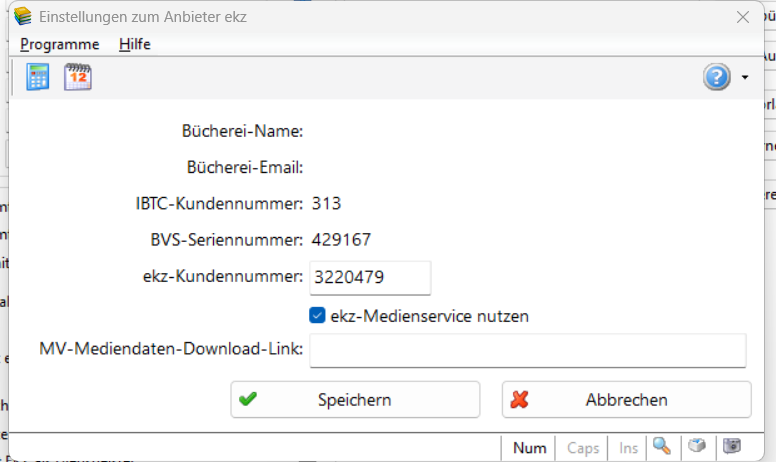The height and width of the screenshot is (462, 776).
Task: Open the calendar icon in toolbar
Action: (x=78, y=77)
